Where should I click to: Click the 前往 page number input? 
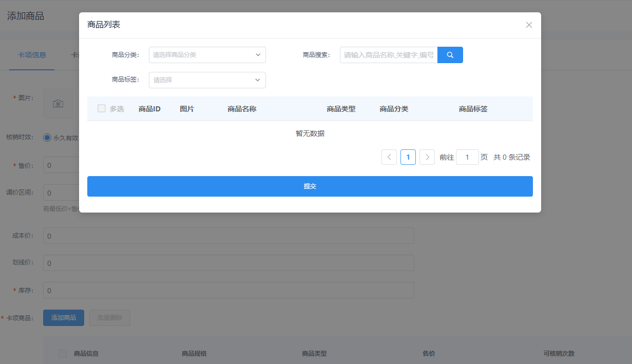tap(467, 157)
